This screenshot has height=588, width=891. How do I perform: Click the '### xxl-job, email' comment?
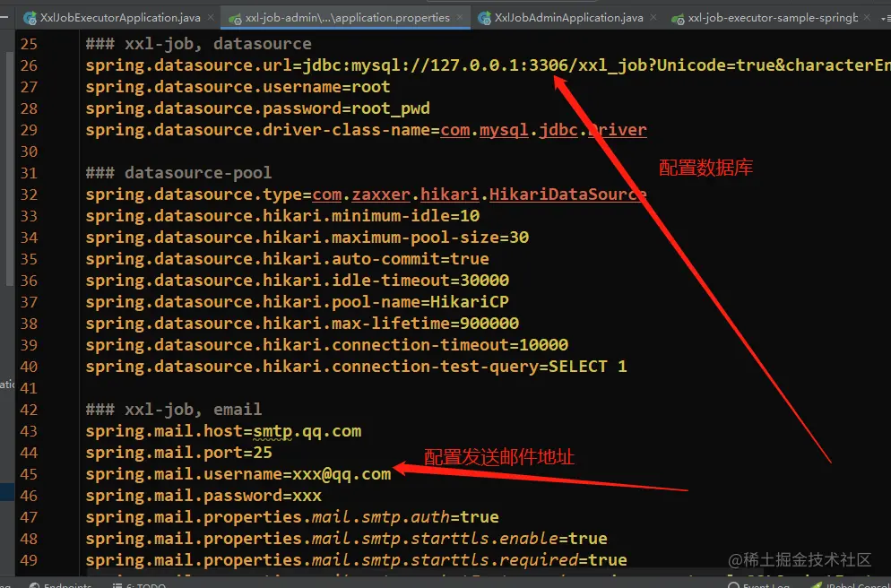pos(173,410)
